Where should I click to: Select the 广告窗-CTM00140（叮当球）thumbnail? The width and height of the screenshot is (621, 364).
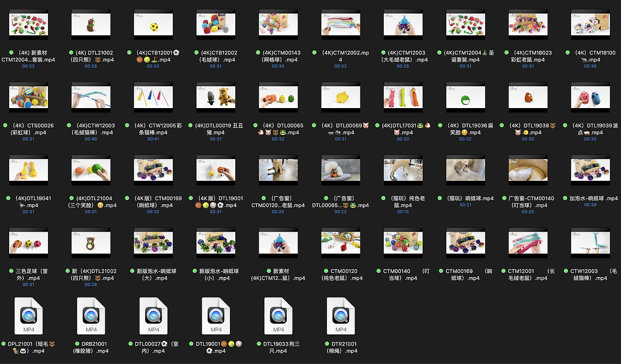pos(528,169)
